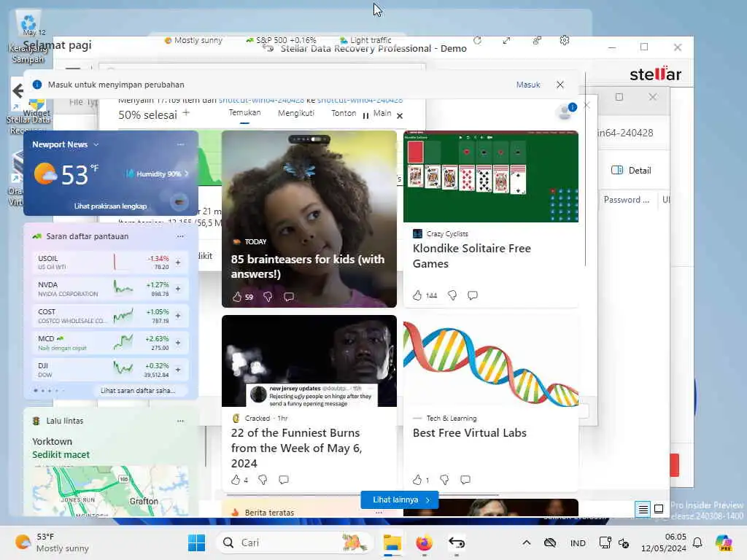Open the Berita teratas section

[269, 513]
